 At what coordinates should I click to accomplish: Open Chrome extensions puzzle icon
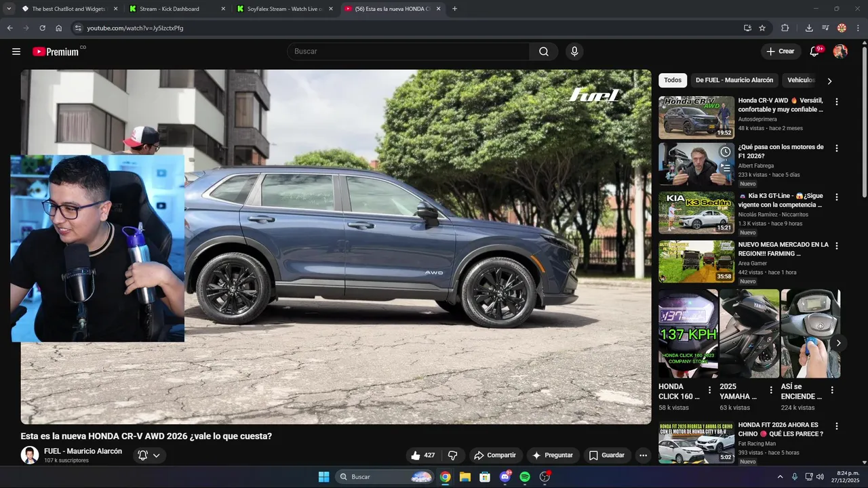pyautogui.click(x=785, y=28)
